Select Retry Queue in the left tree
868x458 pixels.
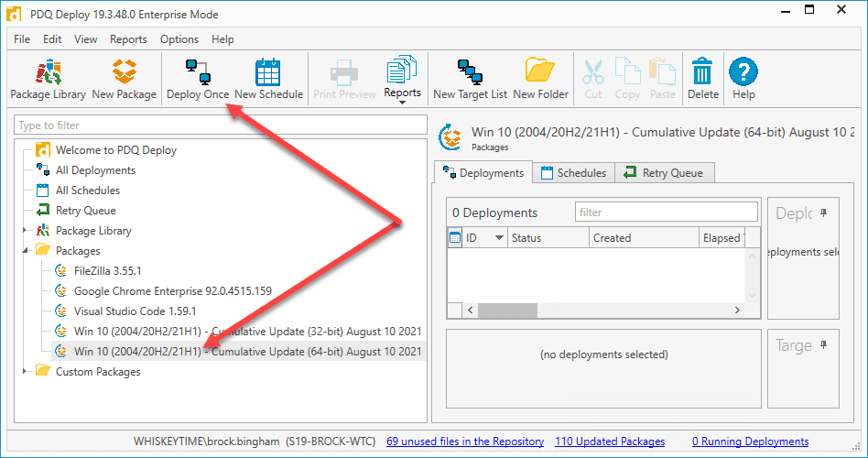(x=86, y=211)
